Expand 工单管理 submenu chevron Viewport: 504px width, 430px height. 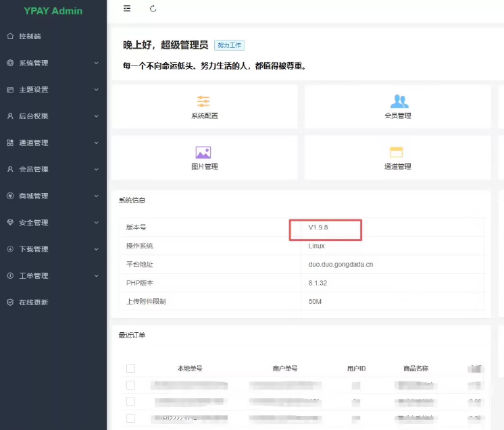pos(97,276)
